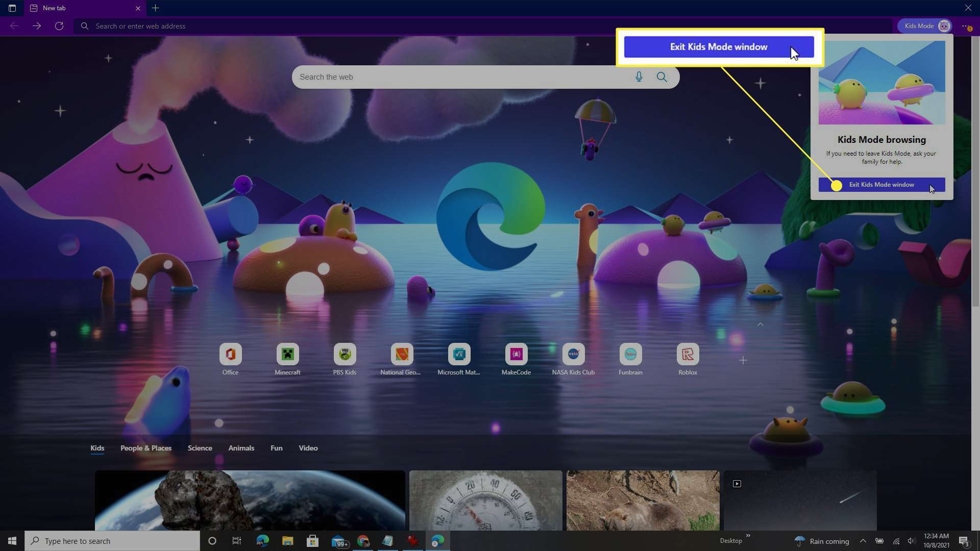This screenshot has width=980, height=551.
Task: Open the network status tray icon
Action: [896, 541]
